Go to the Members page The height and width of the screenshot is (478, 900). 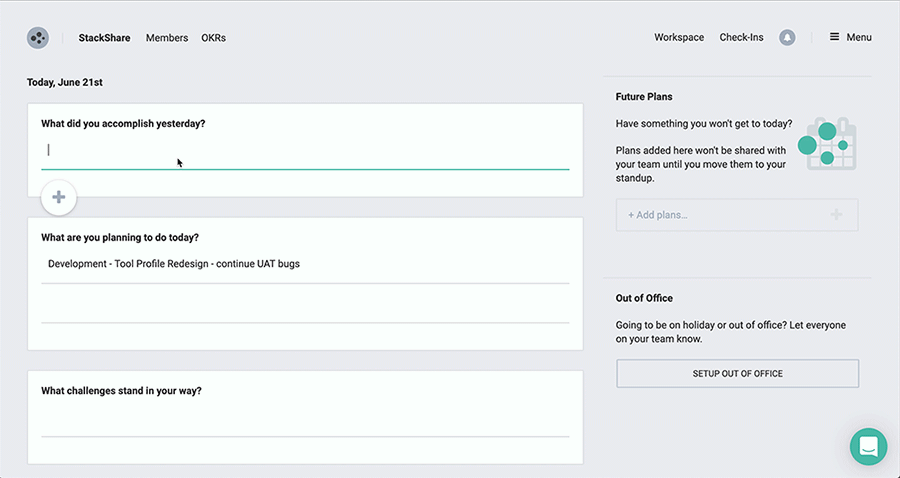pyautogui.click(x=167, y=38)
